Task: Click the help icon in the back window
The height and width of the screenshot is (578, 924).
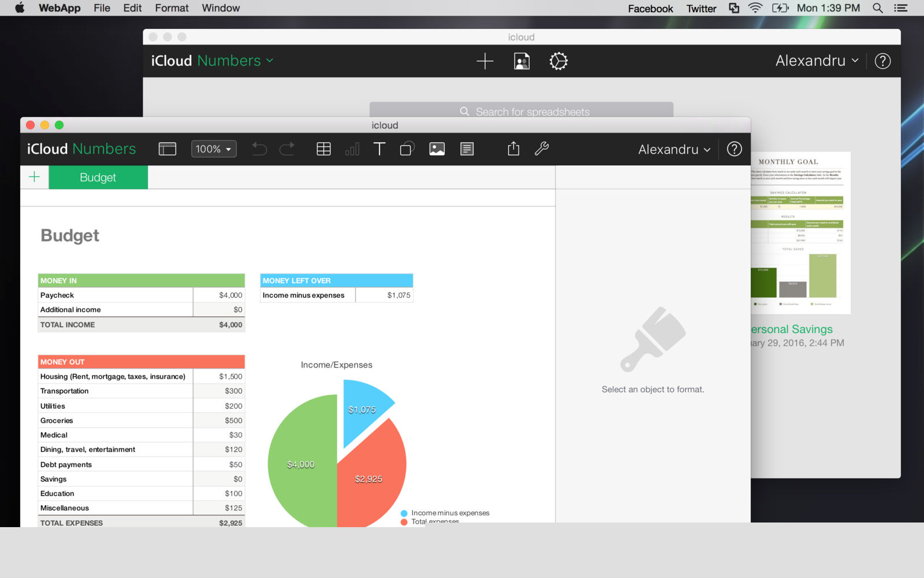Action: tap(882, 61)
